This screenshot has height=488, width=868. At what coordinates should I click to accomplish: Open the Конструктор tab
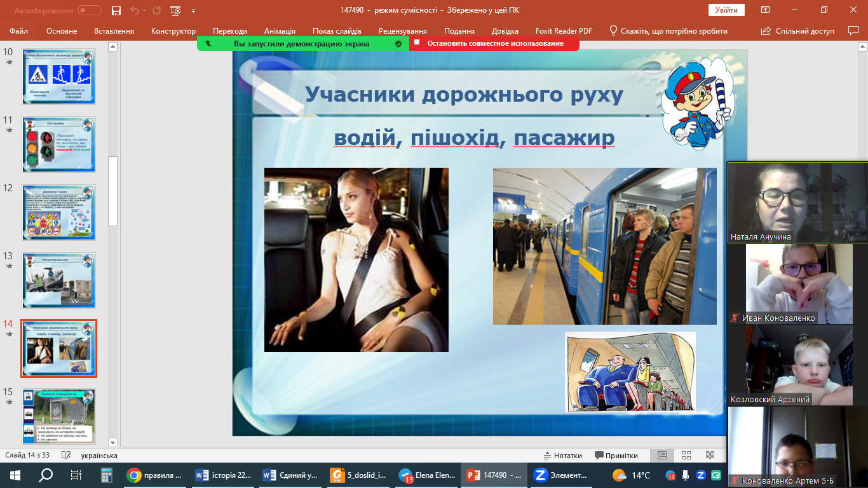coord(173,30)
